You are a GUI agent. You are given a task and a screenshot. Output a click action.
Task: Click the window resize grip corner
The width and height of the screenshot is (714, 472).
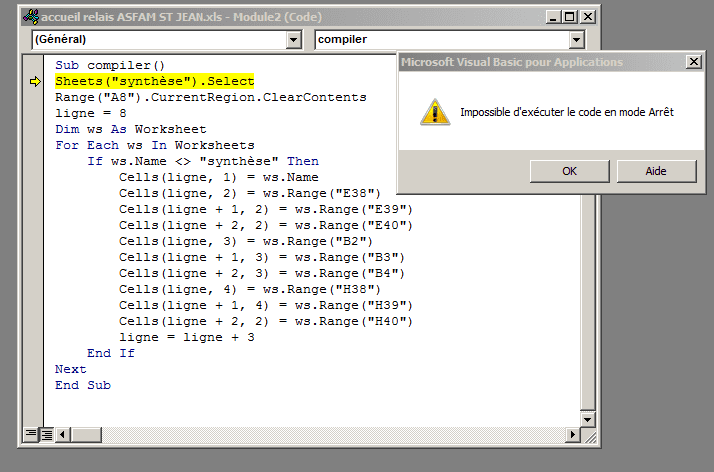[589, 434]
